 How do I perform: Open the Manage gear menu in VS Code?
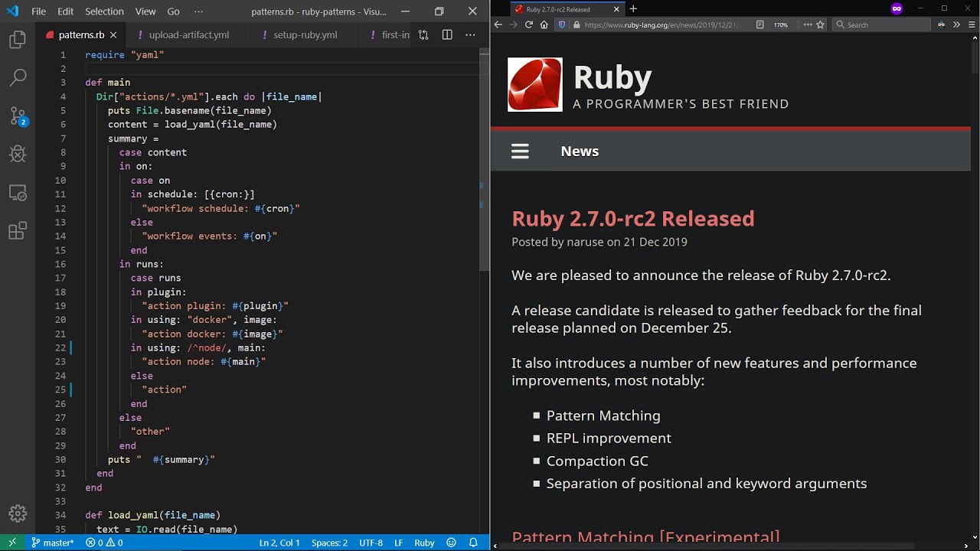coord(18,514)
